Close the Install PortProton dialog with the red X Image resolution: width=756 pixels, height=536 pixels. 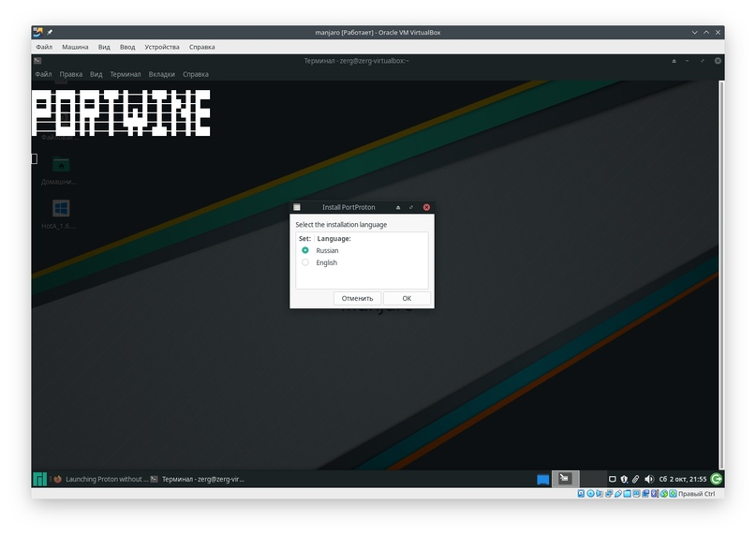426,207
